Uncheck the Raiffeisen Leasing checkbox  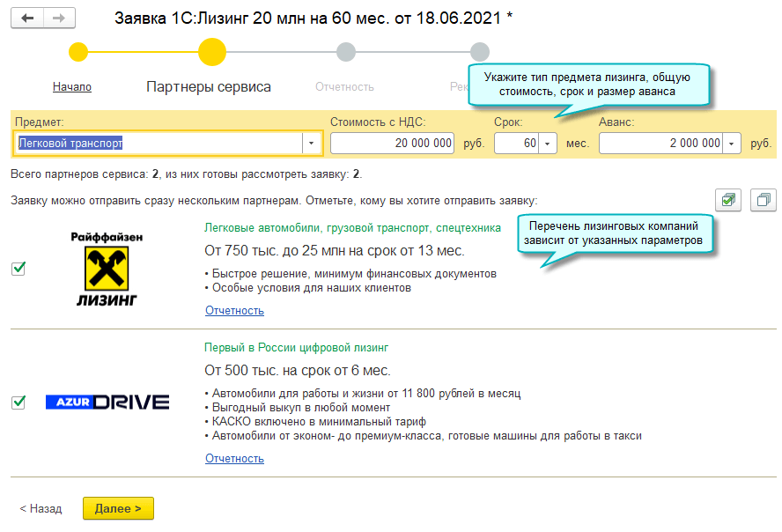click(x=18, y=269)
